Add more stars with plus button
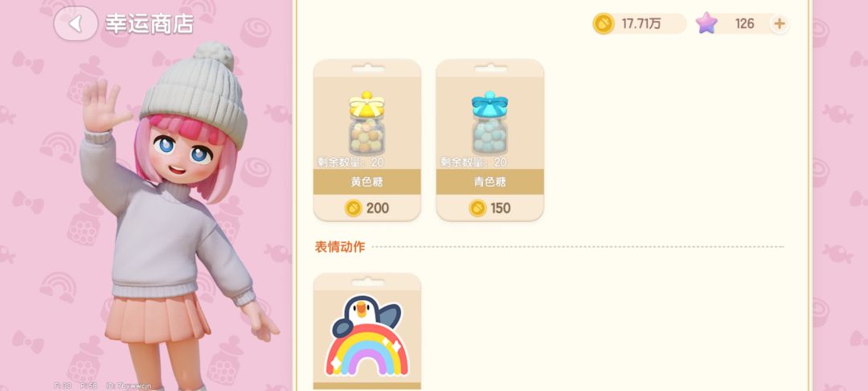 click(780, 24)
